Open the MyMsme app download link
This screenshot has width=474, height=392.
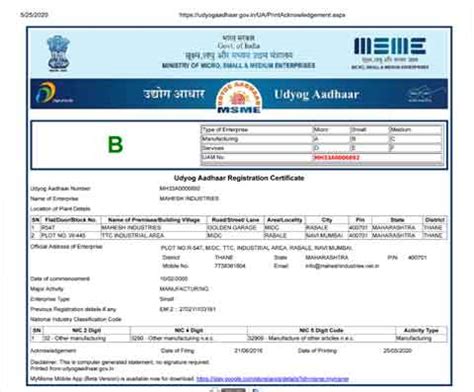point(272,379)
